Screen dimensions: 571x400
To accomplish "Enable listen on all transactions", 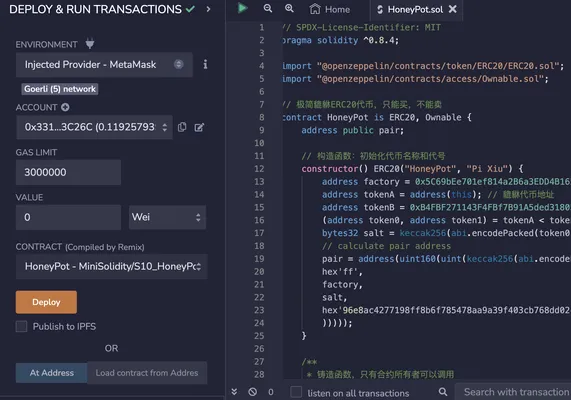I will 296,392.
